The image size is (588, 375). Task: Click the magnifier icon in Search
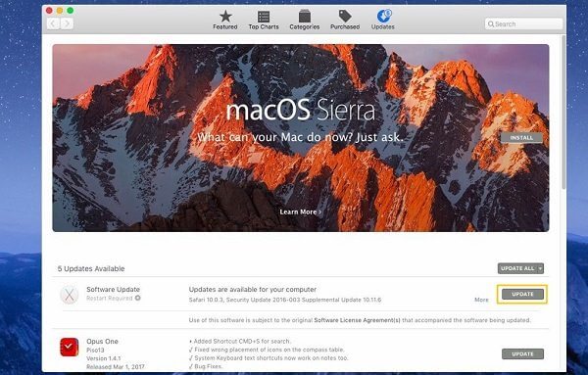491,23
